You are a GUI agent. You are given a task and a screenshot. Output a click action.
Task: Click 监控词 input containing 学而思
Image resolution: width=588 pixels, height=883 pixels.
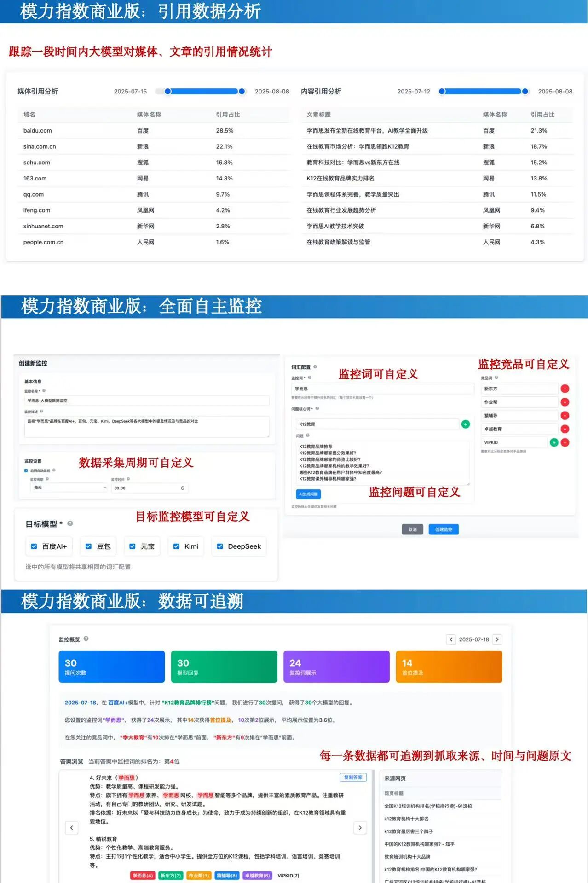(x=382, y=389)
